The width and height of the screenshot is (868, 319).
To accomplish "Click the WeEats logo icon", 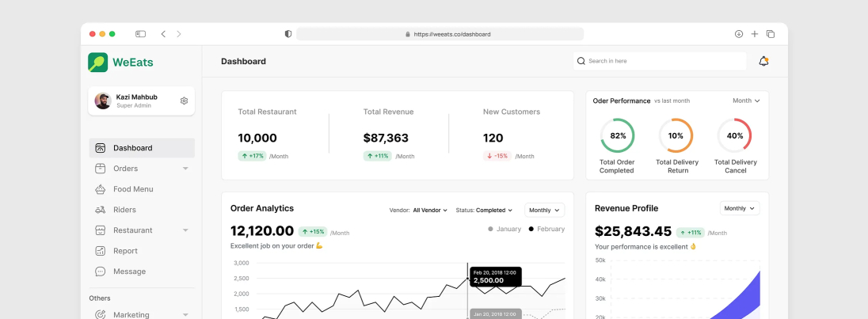I will point(98,62).
